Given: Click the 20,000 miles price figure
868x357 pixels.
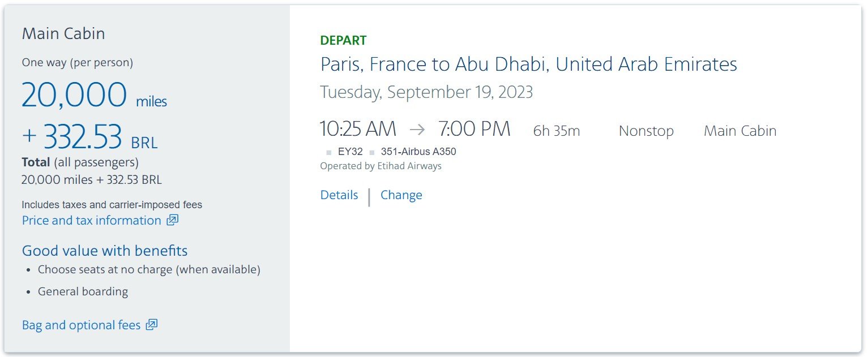Looking at the screenshot, I should (x=95, y=94).
